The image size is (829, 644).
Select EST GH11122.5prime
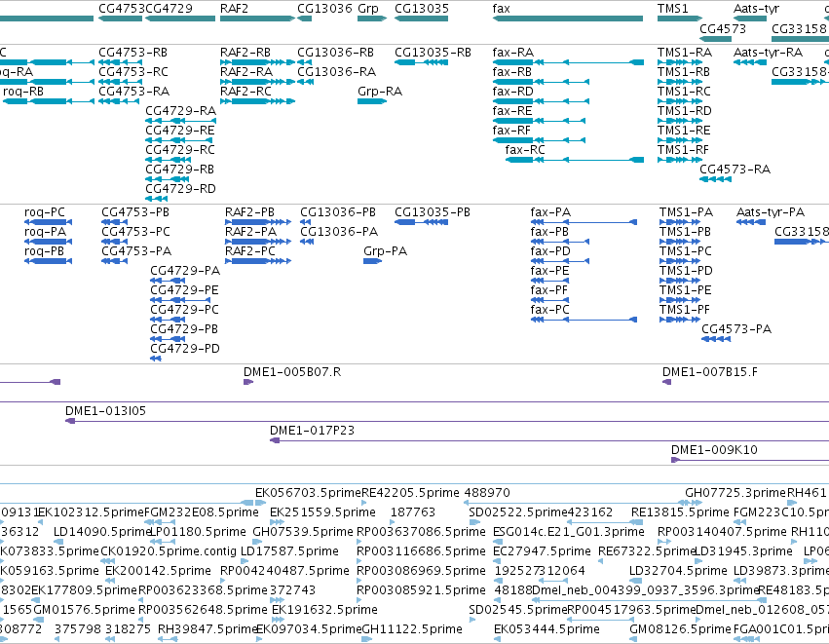412,629
